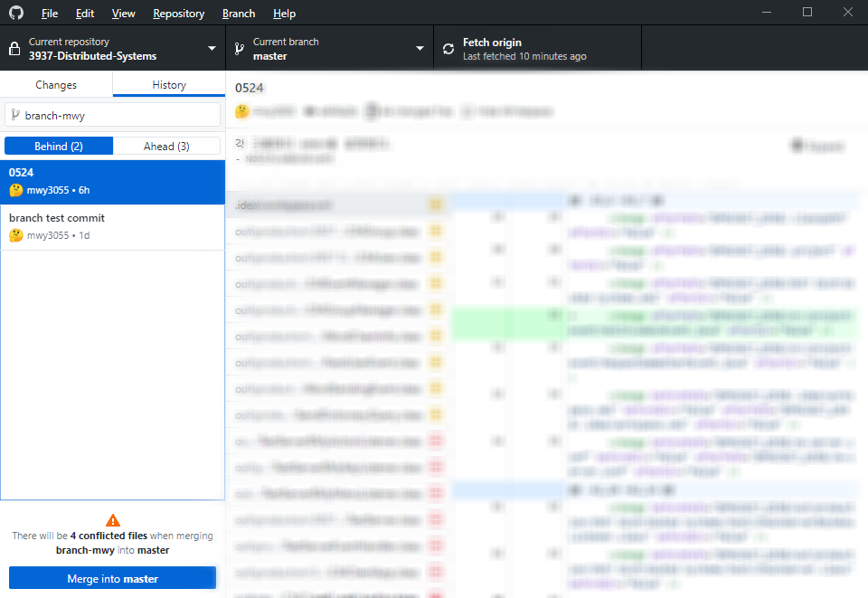Open the Help menu
868x598 pixels.
click(x=284, y=14)
